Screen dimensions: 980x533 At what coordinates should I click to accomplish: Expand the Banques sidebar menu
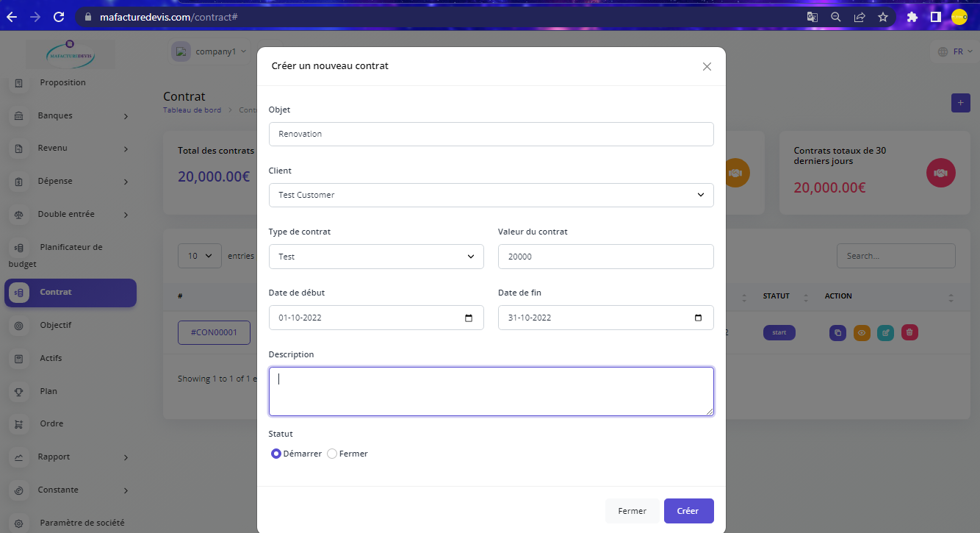click(71, 115)
